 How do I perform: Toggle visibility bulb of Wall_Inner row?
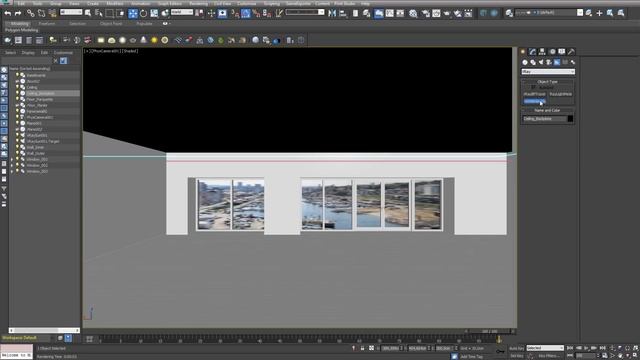17,147
